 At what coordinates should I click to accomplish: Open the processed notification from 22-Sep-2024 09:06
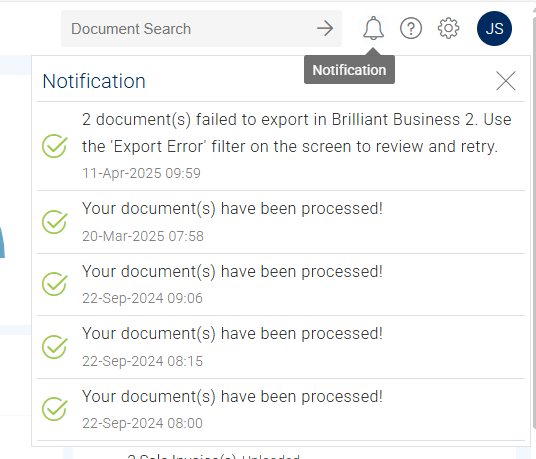[232, 271]
